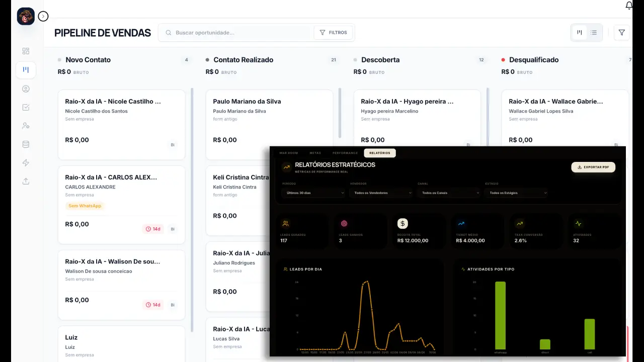Open the Paulo Mariano da Silva card
The width and height of the screenshot is (644, 362).
point(269,125)
